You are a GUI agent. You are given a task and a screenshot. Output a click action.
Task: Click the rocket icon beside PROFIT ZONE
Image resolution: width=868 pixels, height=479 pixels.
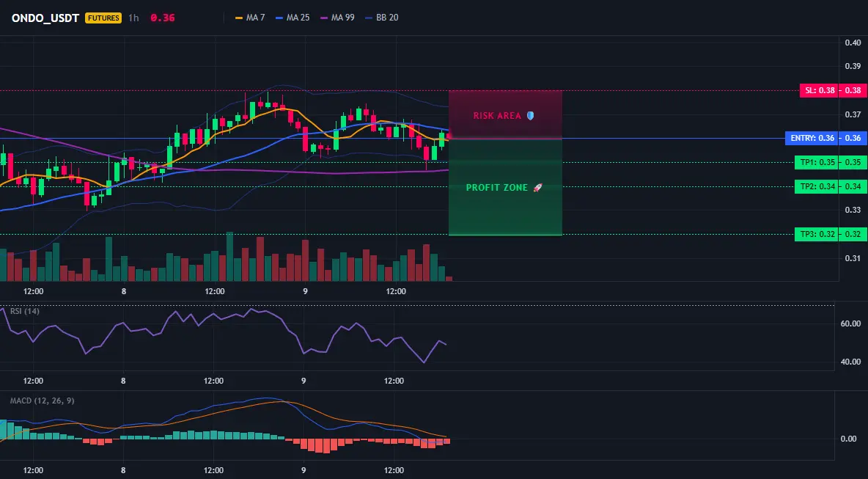pyautogui.click(x=537, y=188)
